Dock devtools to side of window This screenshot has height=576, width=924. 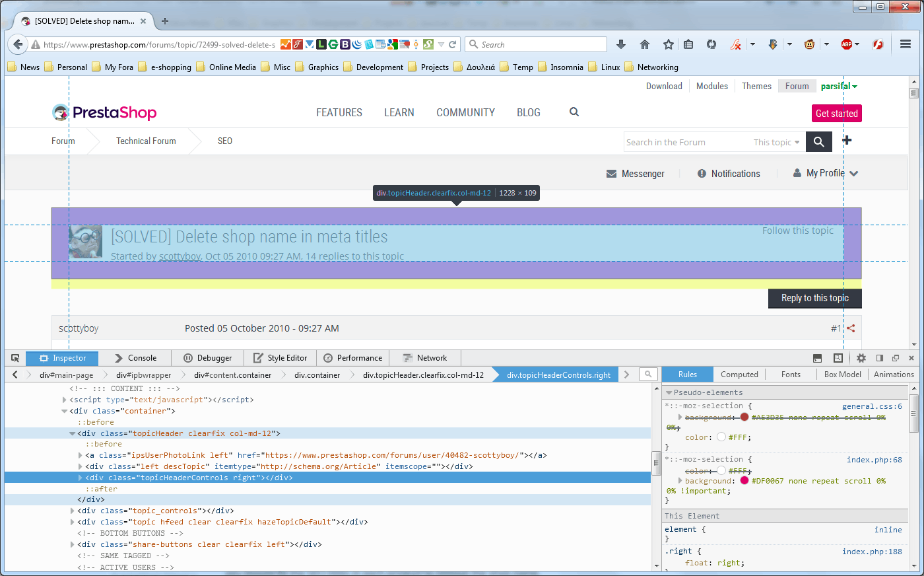(880, 358)
